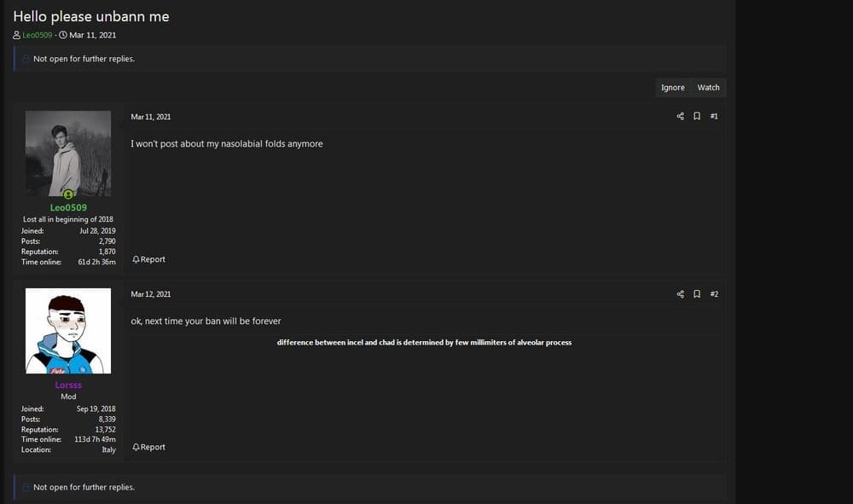Click the Mar 12, 2021 timestamp on second post
The width and height of the screenshot is (853, 504).
coord(151,294)
